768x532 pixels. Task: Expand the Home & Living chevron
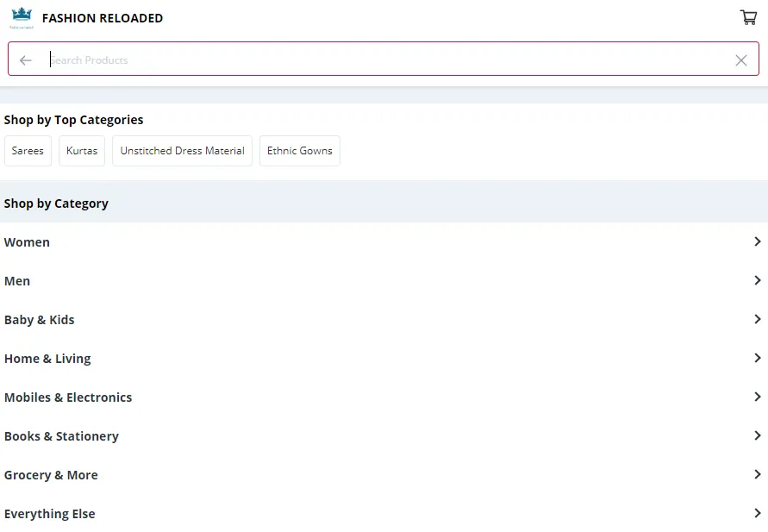click(757, 358)
